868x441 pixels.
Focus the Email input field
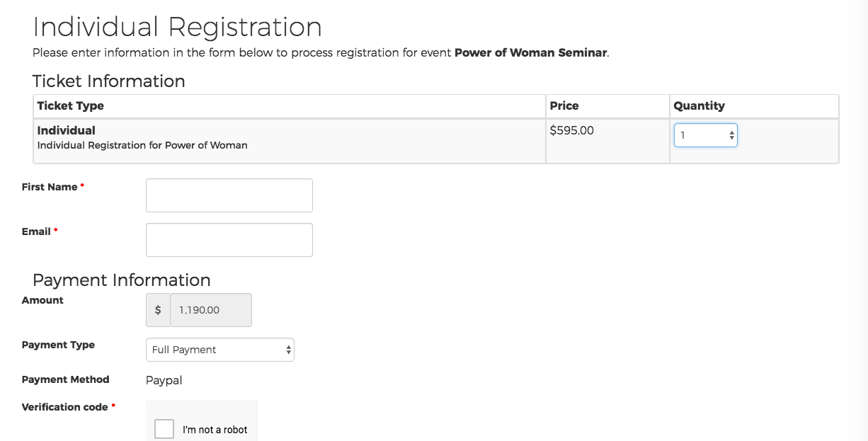tap(229, 240)
